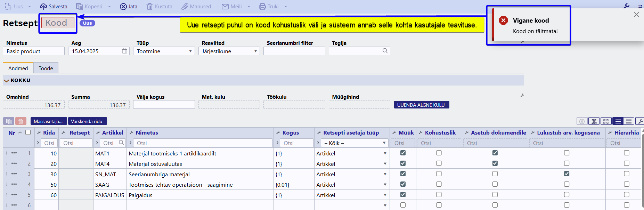Image resolution: width=644 pixels, height=210 pixels.
Task: Click the red trash icon above the rows table
Action: click(21, 121)
